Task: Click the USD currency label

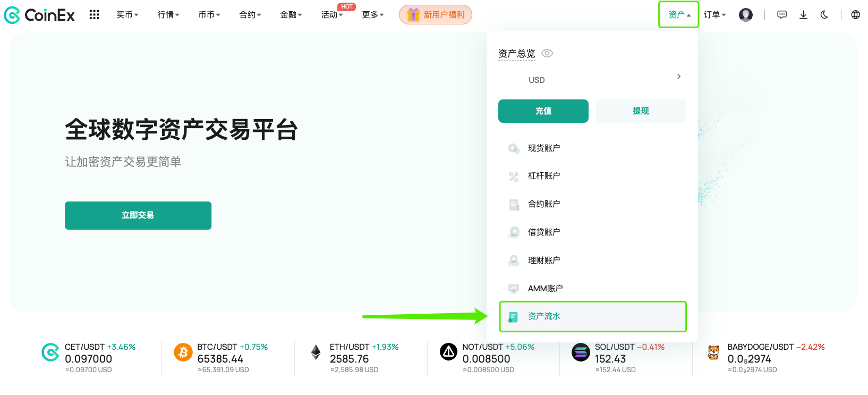Action: click(537, 80)
